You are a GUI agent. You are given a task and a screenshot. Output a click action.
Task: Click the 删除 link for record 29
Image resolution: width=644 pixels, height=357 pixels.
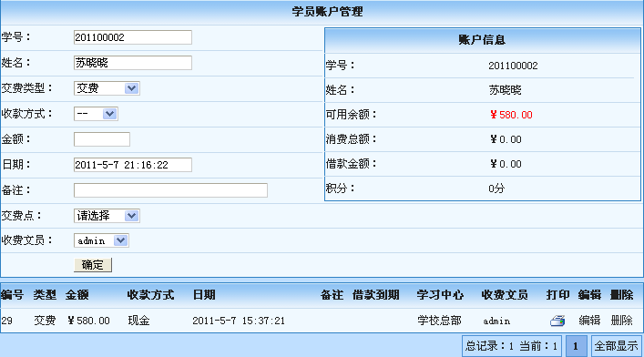(621, 321)
